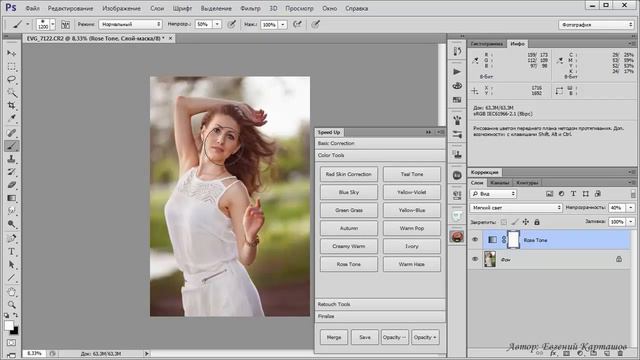The height and width of the screenshot is (360, 640).
Task: Click the Rose Tone layer mask thumbnail
Action: [513, 240]
